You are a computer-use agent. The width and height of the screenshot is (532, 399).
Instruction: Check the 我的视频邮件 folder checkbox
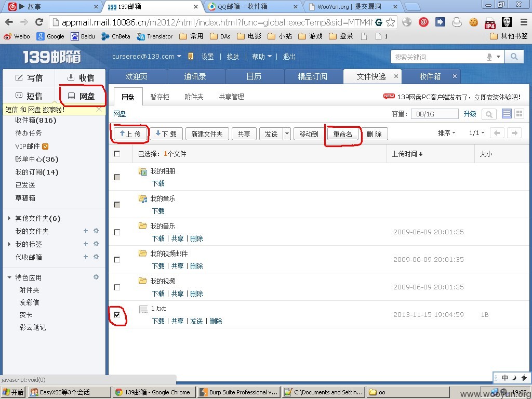(117, 260)
